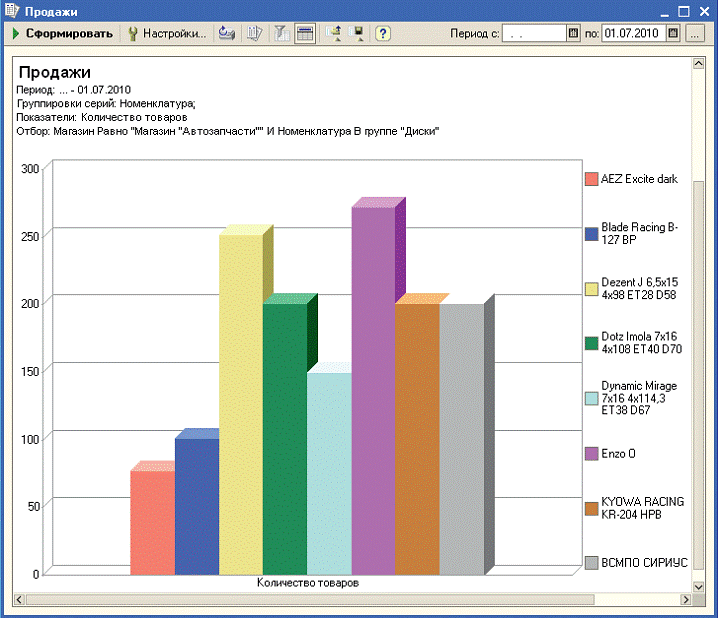Click the AEZ Excite dark legend label
The height and width of the screenshot is (618, 718).
pyautogui.click(x=639, y=179)
